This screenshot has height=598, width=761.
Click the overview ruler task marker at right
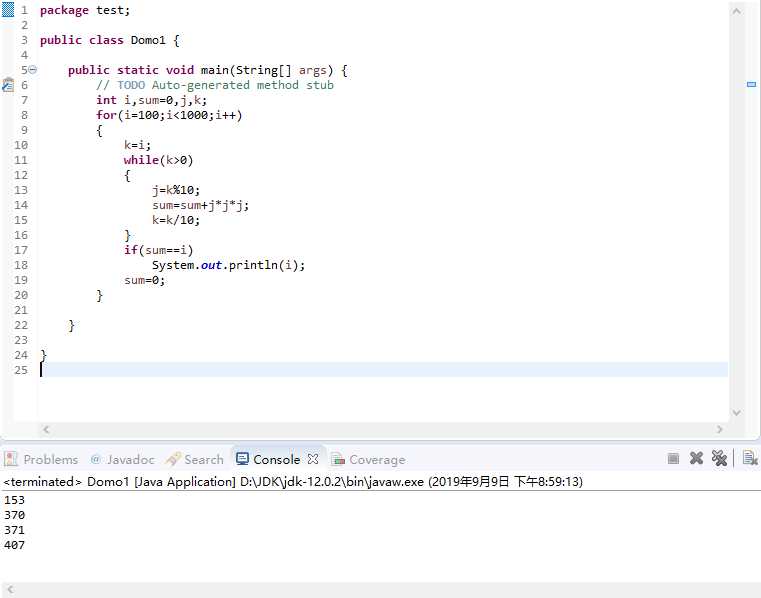coord(751,84)
